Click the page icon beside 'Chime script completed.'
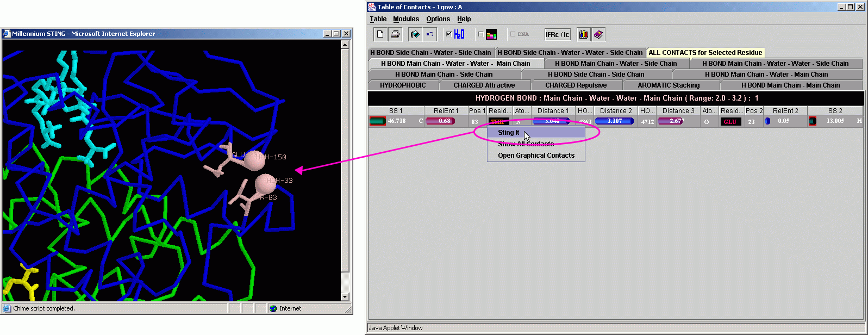868x335 pixels. 7,308
